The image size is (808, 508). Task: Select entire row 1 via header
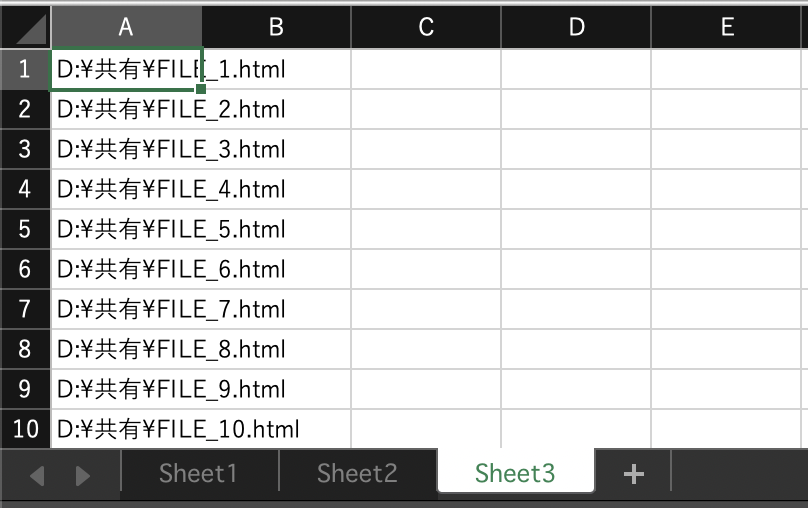pyautogui.click(x=25, y=69)
